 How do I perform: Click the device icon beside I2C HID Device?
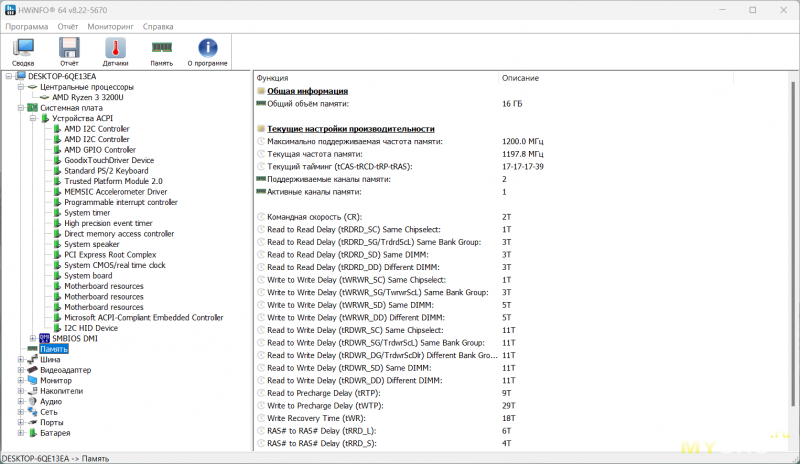(57, 328)
